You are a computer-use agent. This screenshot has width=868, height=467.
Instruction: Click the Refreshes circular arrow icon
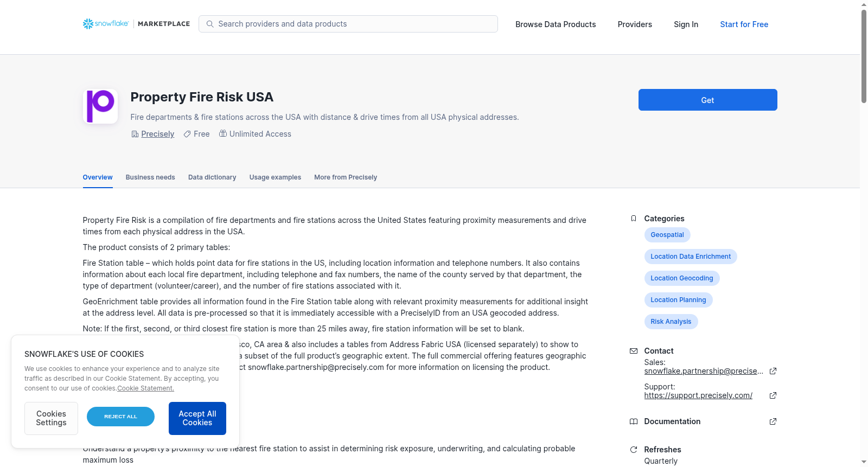click(634, 450)
